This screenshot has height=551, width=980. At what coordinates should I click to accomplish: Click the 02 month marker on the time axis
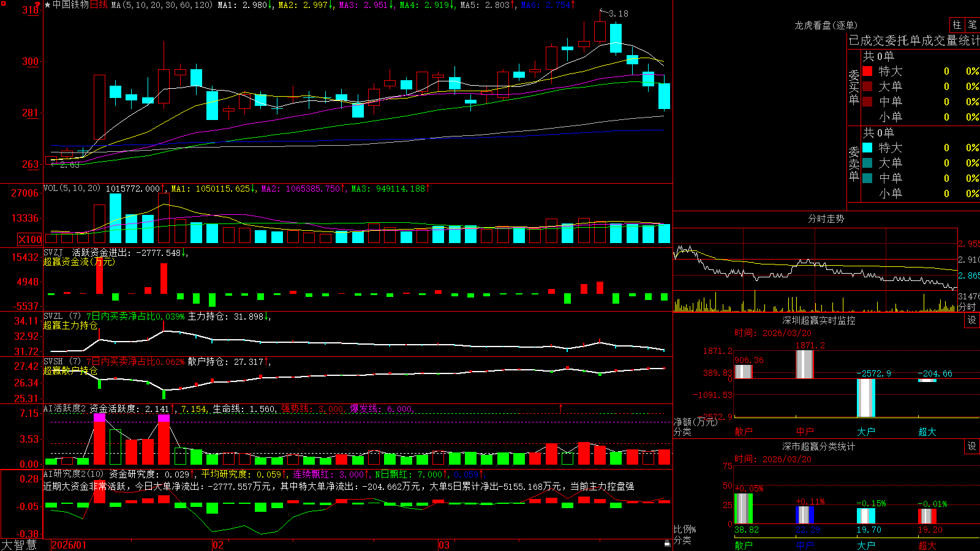[x=218, y=545]
